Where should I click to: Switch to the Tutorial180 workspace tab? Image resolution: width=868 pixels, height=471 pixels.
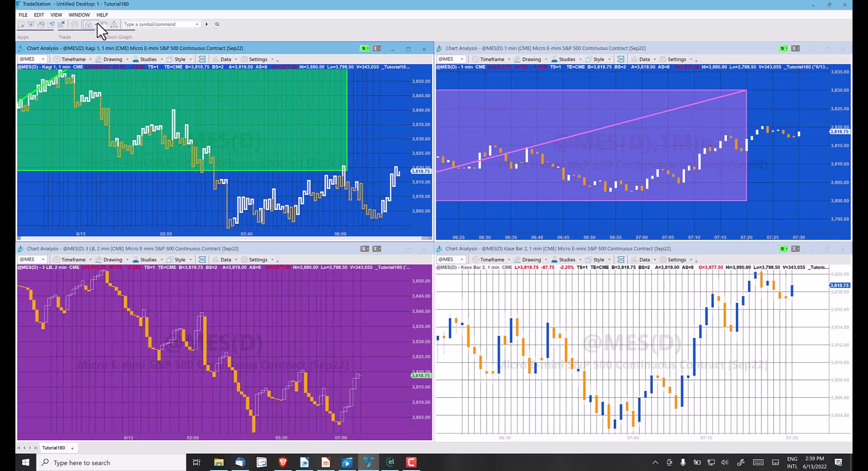pyautogui.click(x=53, y=448)
